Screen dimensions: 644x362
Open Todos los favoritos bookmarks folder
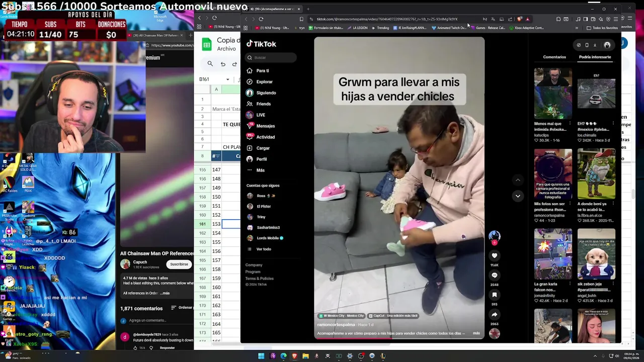(602, 28)
